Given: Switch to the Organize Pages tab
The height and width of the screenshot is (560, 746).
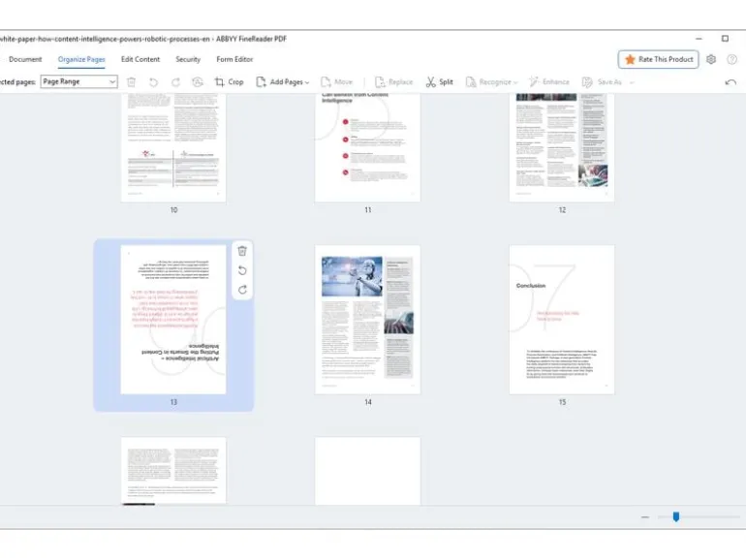Looking at the screenshot, I should (81, 59).
